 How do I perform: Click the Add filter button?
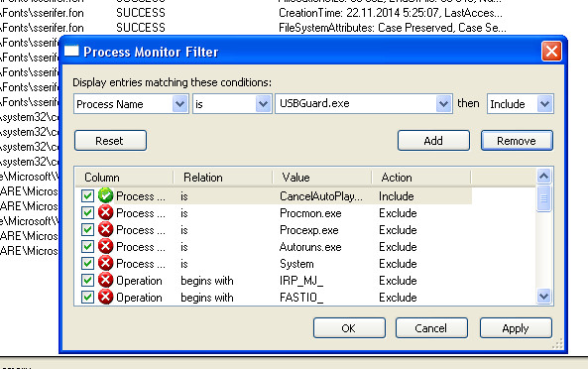coord(433,141)
